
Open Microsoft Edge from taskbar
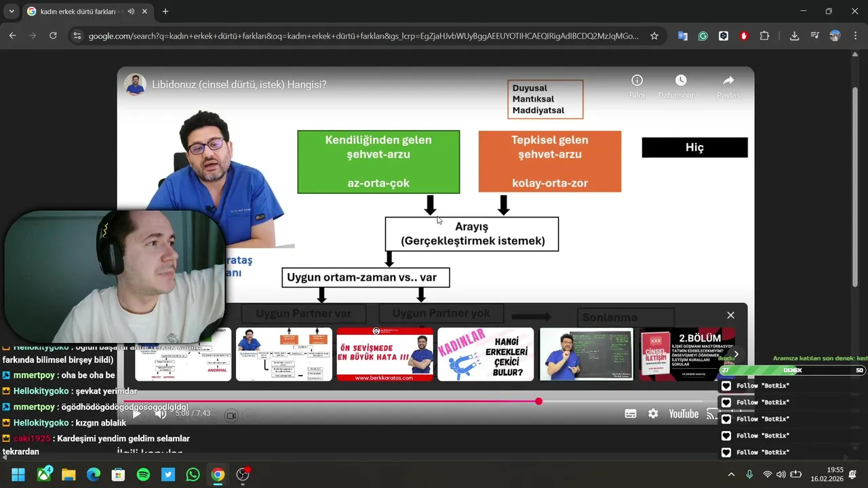tap(94, 474)
